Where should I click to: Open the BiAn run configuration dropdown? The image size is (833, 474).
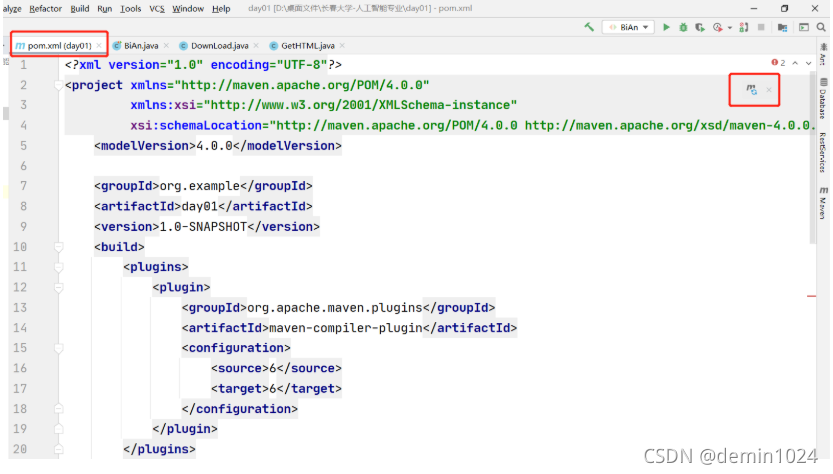click(629, 27)
